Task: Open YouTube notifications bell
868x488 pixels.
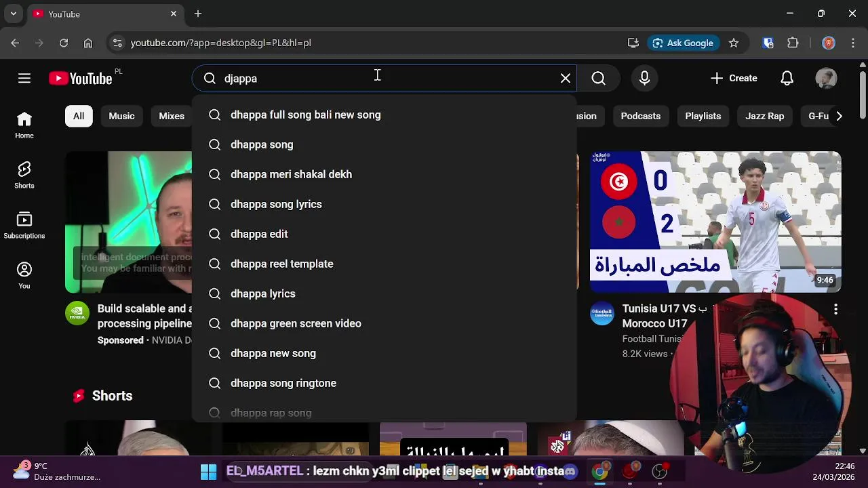Action: 787,79
